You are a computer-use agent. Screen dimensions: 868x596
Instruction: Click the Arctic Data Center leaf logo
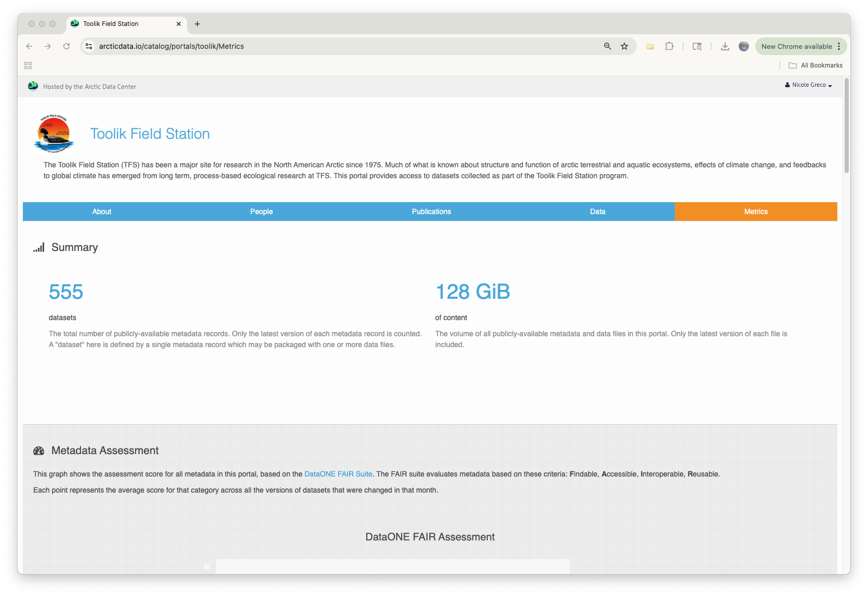pos(32,86)
